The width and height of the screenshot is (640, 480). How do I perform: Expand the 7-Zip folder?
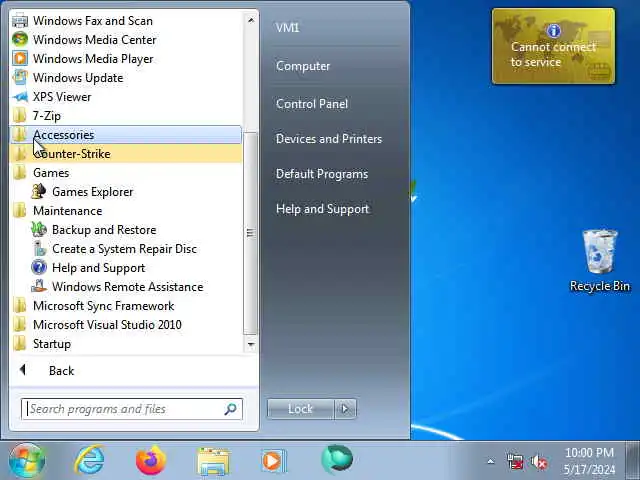127,116
